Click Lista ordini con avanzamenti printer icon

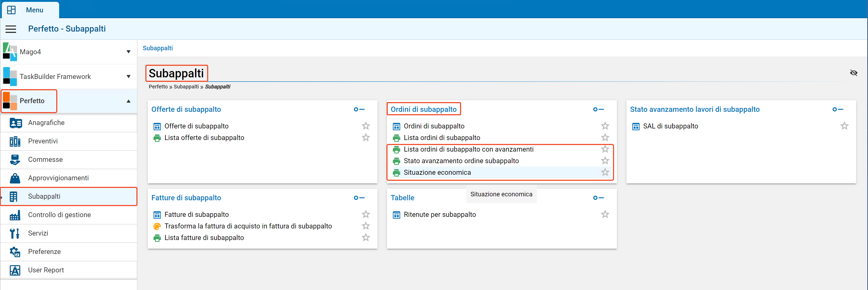[397, 149]
